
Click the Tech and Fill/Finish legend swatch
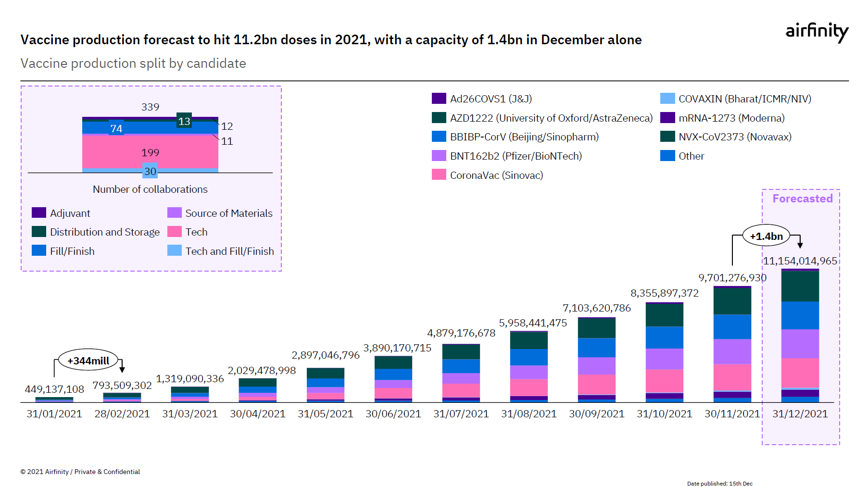(175, 250)
